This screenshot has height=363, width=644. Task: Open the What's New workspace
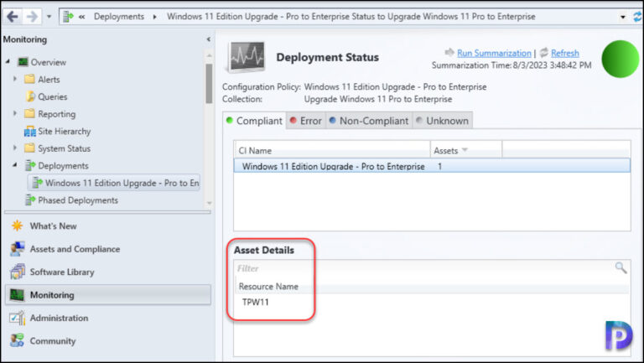(54, 226)
